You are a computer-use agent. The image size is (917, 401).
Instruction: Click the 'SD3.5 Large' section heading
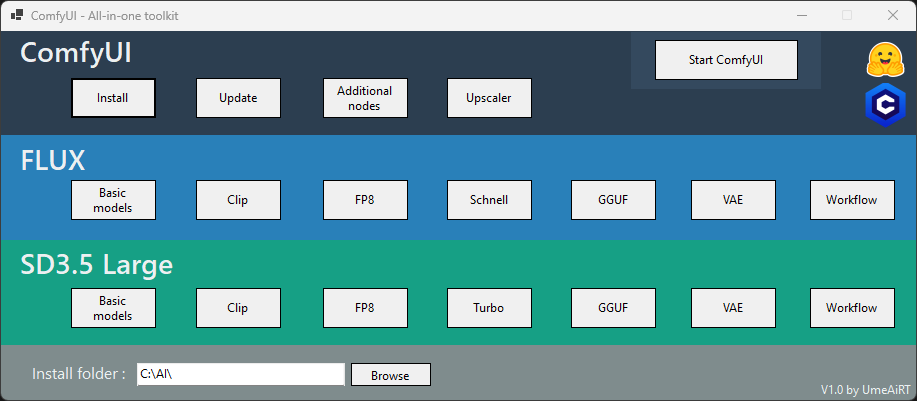[x=96, y=265]
